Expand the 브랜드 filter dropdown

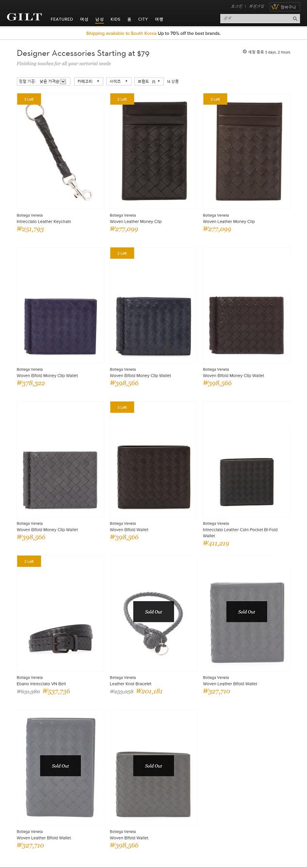[149, 81]
